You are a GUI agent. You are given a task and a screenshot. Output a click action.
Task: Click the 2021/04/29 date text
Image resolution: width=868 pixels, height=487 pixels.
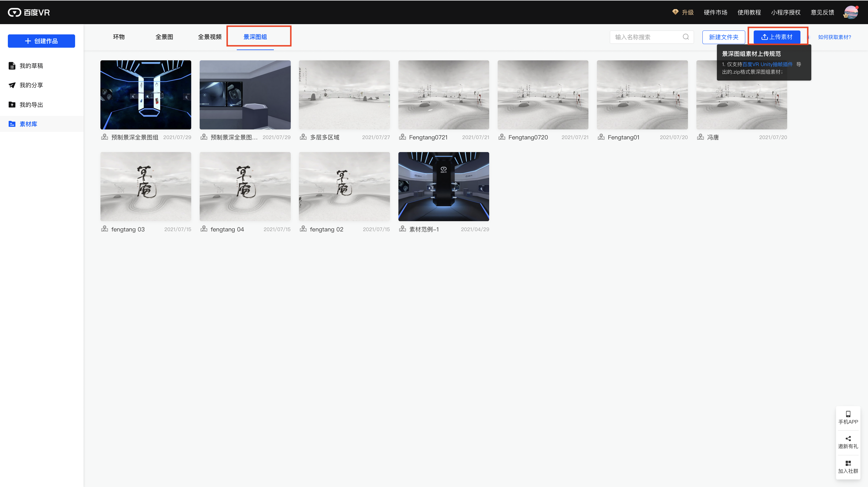pyautogui.click(x=475, y=229)
